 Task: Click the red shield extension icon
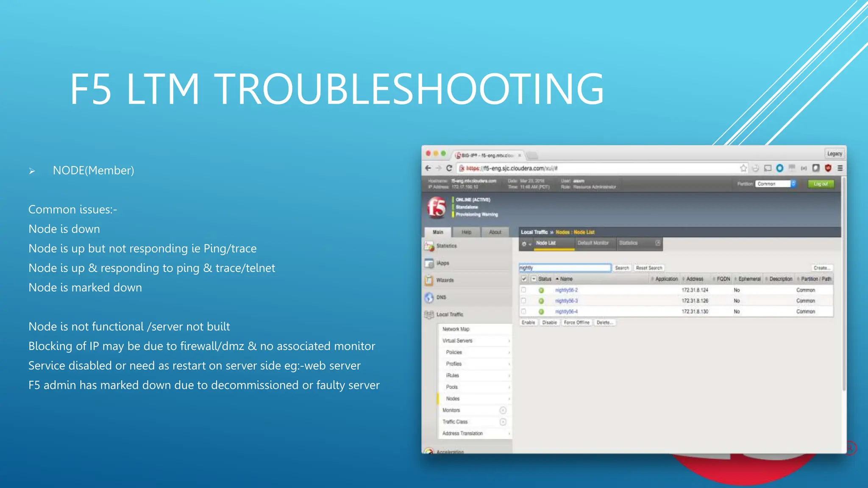tap(828, 168)
